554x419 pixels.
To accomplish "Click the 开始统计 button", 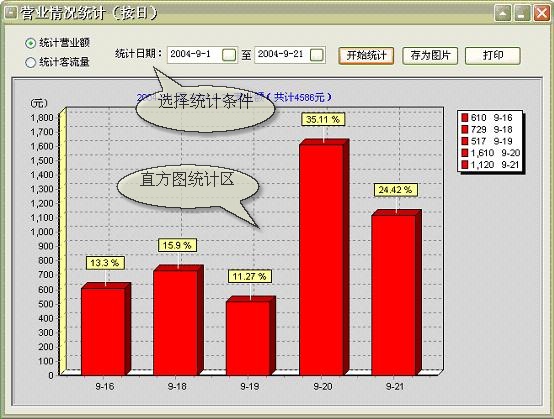I will click(x=366, y=55).
